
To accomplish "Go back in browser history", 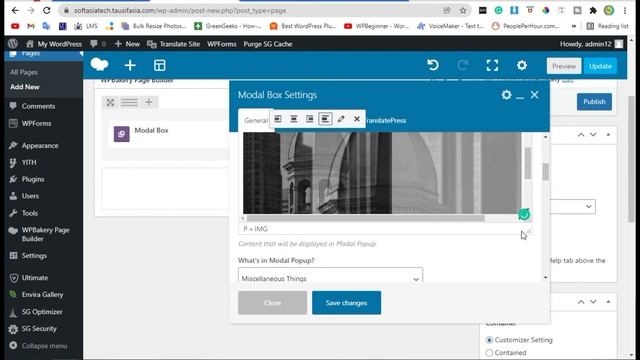I will (x=15, y=10).
